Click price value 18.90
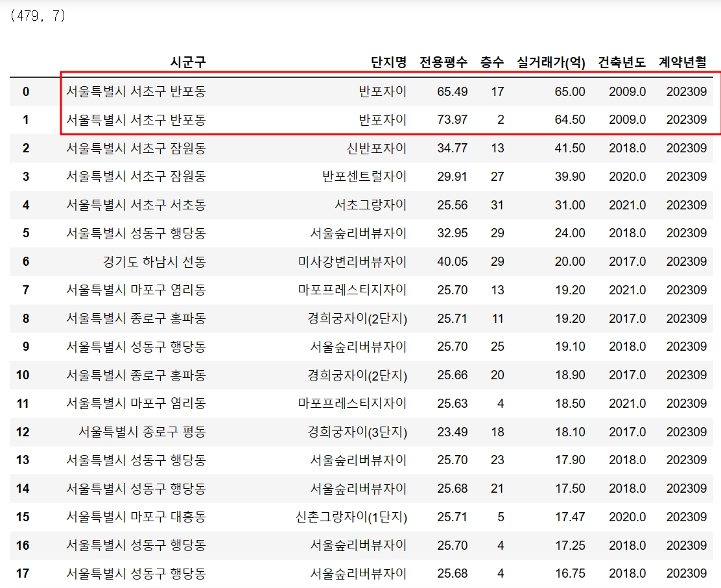721x588 pixels. pos(570,375)
